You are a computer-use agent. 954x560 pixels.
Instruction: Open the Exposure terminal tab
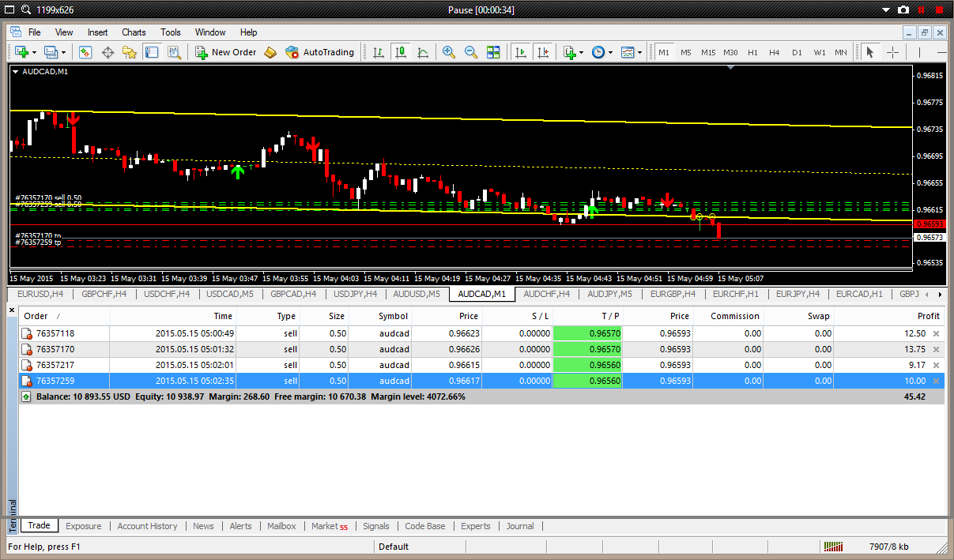pyautogui.click(x=84, y=526)
